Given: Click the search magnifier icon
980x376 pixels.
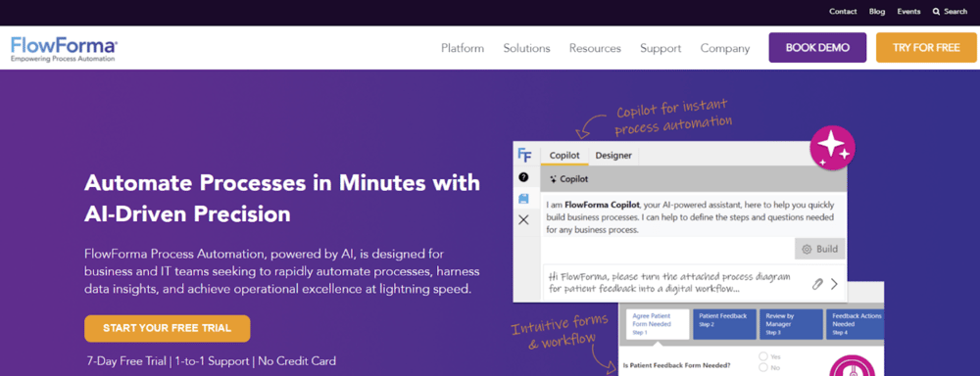Looking at the screenshot, I should click(936, 12).
